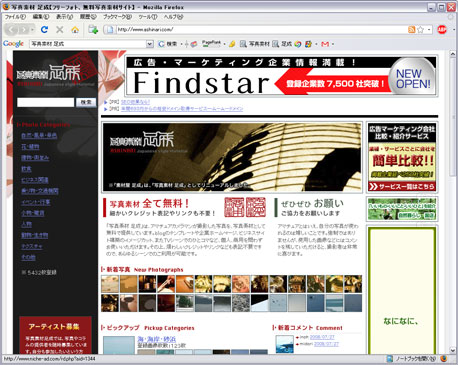Click the Adblock Plus ABP icon
The image size is (458, 365).
(x=442, y=30)
